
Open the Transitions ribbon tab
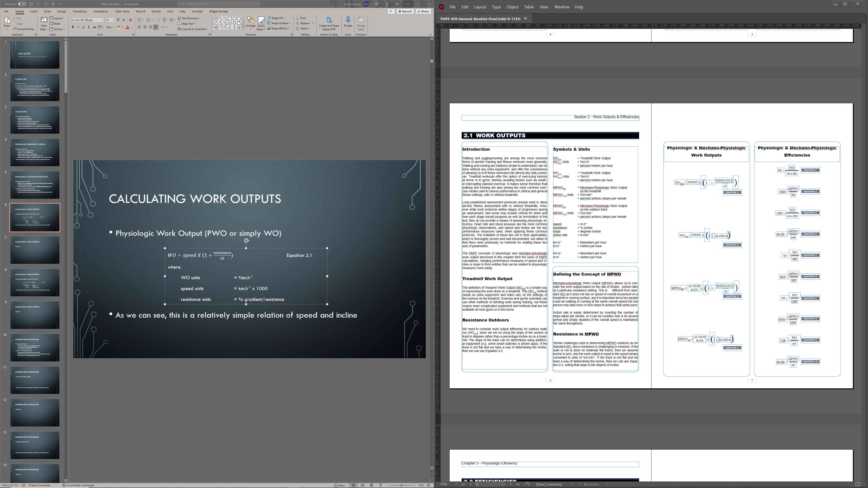pyautogui.click(x=80, y=12)
